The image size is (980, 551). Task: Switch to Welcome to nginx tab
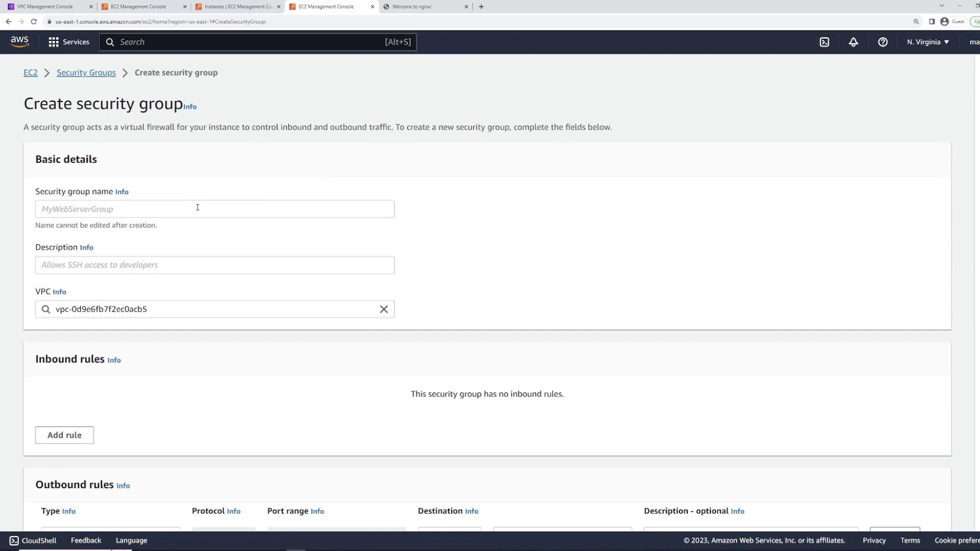[411, 7]
